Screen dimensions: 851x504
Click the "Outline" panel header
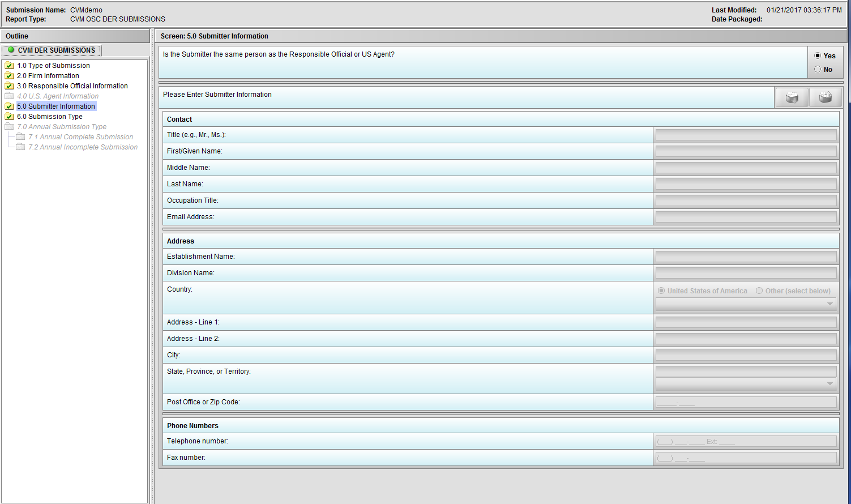coord(17,36)
